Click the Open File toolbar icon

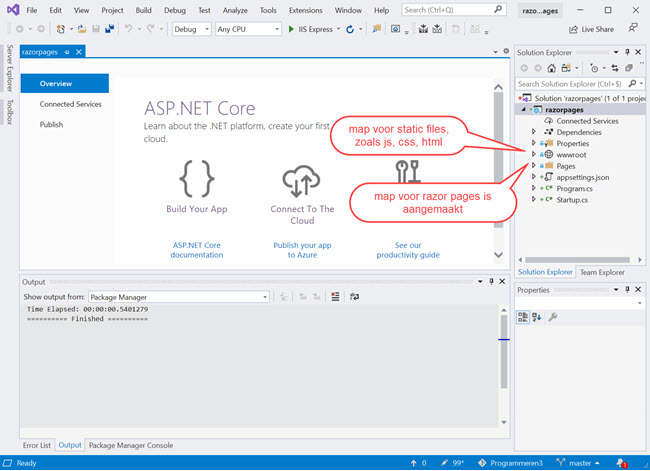82,29
